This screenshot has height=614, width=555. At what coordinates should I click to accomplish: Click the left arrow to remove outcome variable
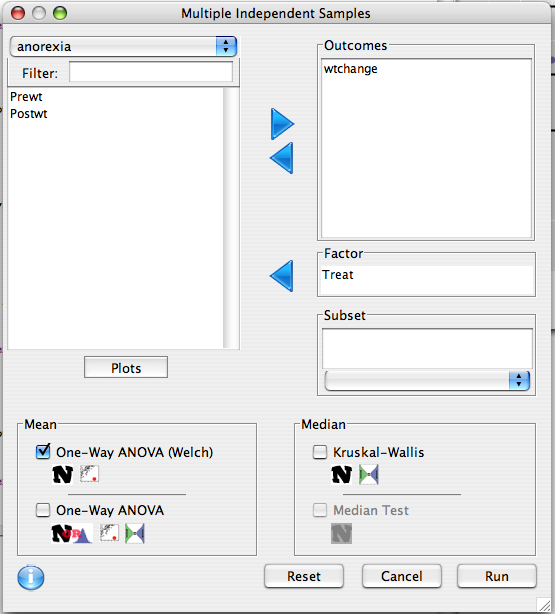click(x=282, y=158)
